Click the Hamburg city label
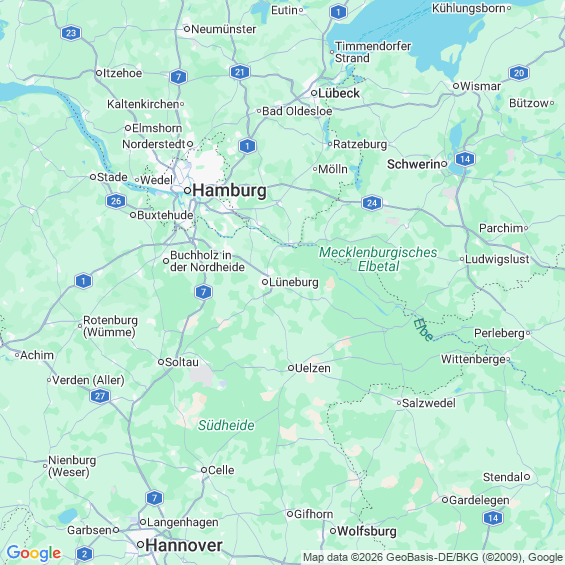The width and height of the screenshot is (565, 565). (230, 190)
